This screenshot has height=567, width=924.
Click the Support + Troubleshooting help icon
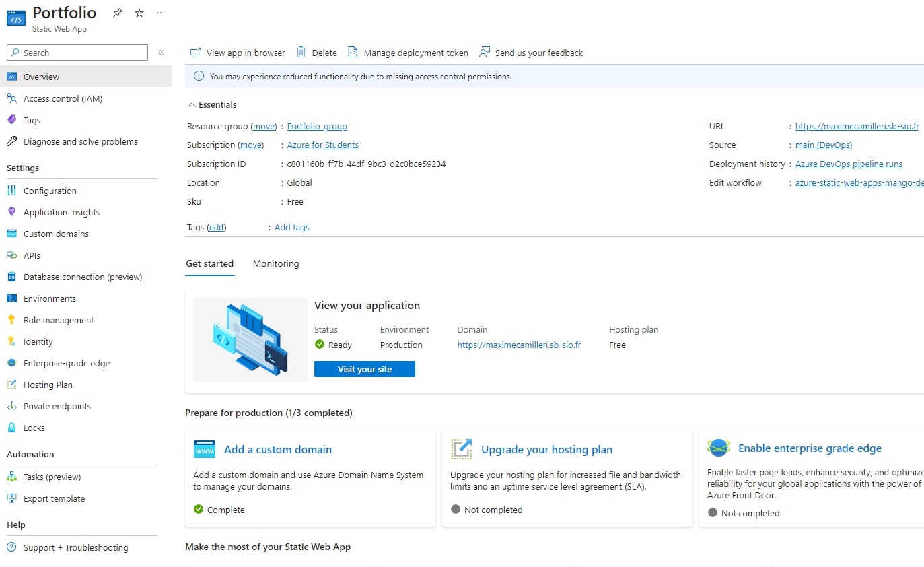[x=11, y=547]
